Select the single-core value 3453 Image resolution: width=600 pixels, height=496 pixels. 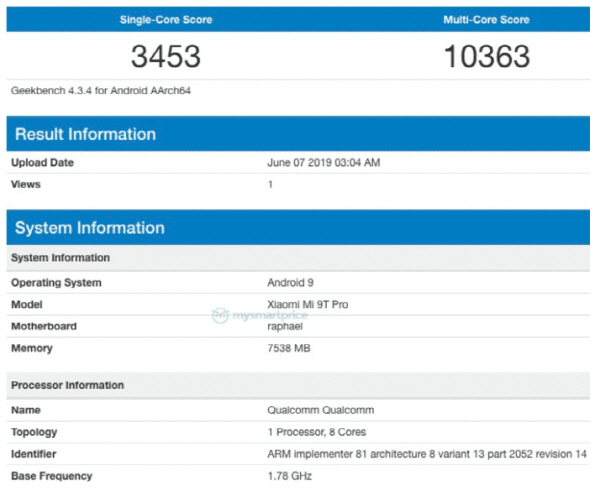click(x=166, y=56)
